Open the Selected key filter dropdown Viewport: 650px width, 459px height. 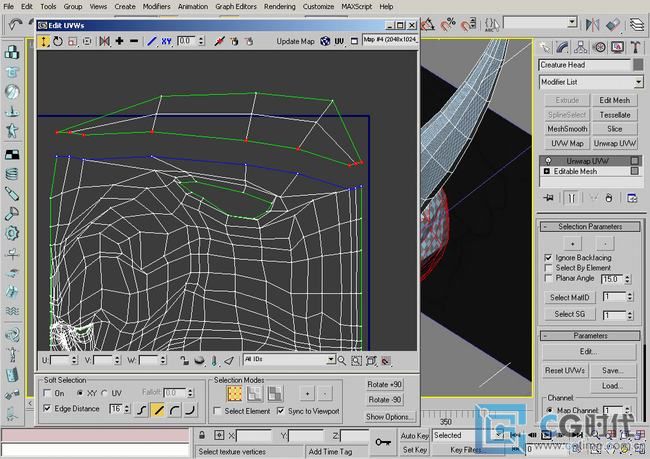[x=468, y=435]
